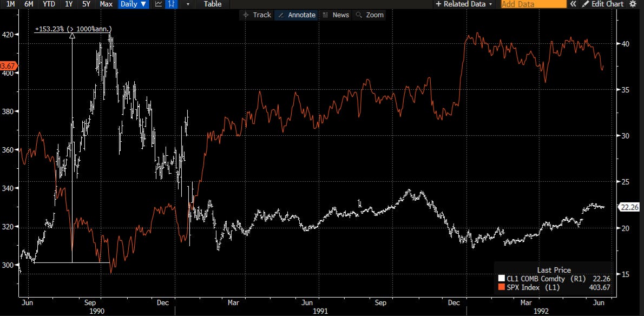Select the bar chart type icon
The width and height of the screenshot is (644, 316).
click(172, 4)
